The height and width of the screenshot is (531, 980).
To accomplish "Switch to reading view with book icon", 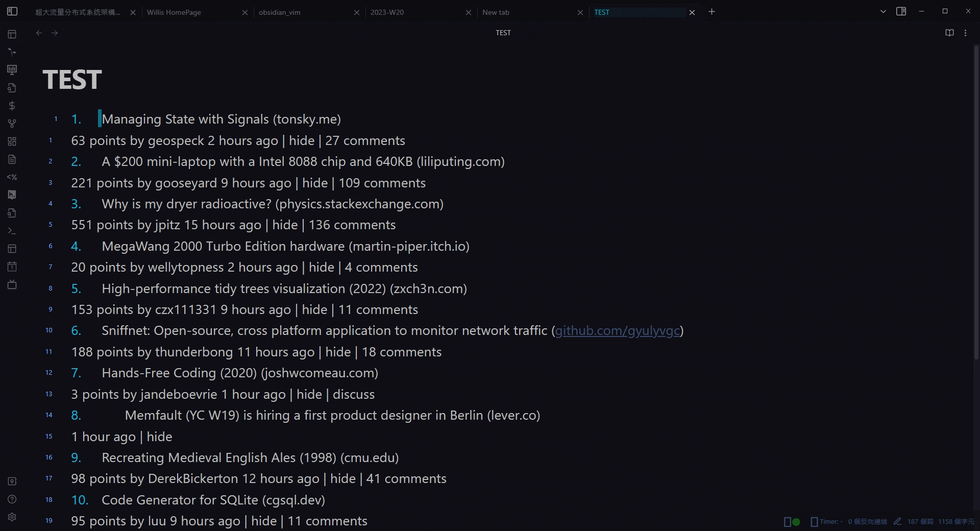I will click(x=949, y=33).
